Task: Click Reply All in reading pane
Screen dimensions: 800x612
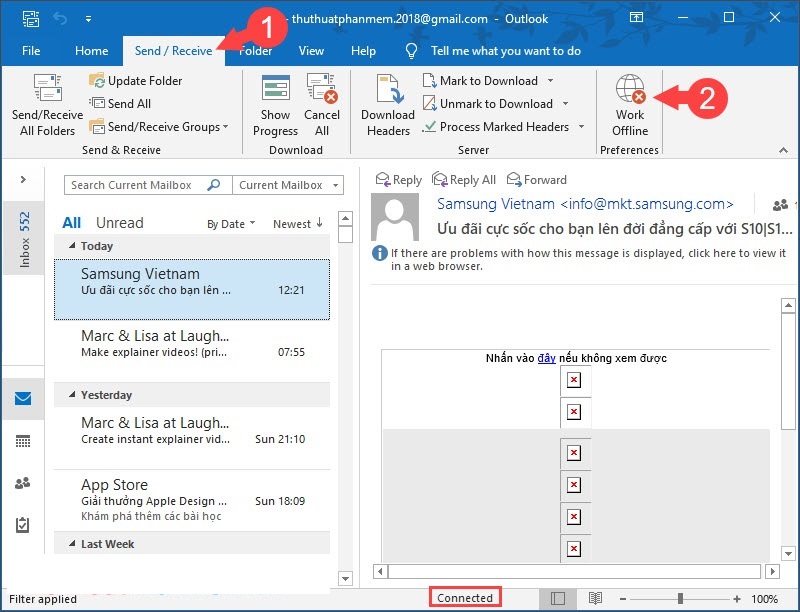Action: click(464, 180)
